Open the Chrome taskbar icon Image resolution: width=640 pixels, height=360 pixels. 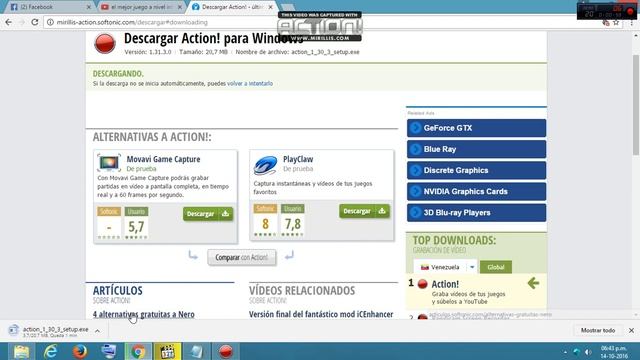tap(138, 351)
